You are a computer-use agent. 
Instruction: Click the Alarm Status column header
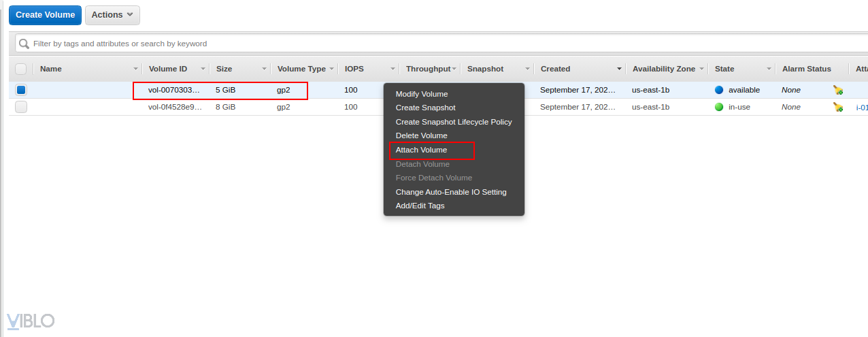coord(807,69)
